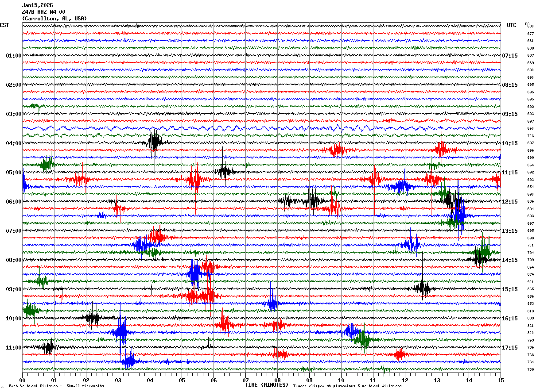The image size is (536, 392).
Task: Click the Each Vertical Division scale note
Action: [x=56, y=386]
